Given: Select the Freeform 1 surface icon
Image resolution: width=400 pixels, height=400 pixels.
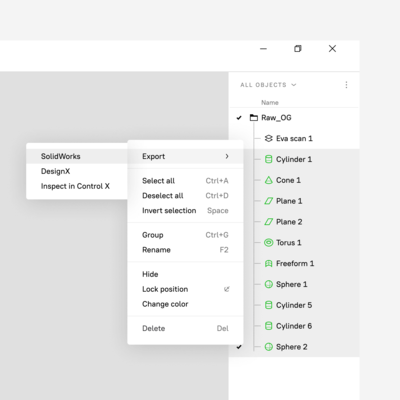Looking at the screenshot, I should click(x=268, y=264).
